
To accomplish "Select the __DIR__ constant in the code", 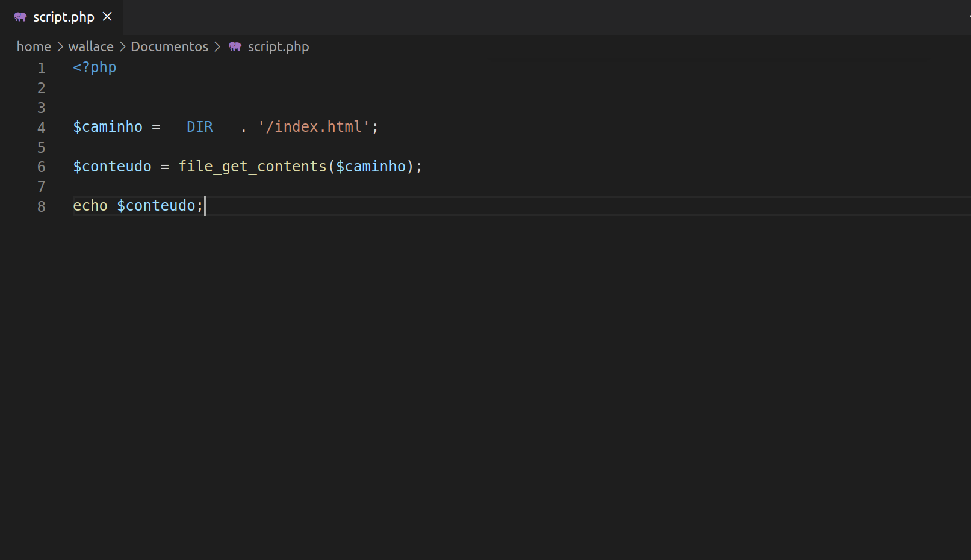I will (x=199, y=127).
